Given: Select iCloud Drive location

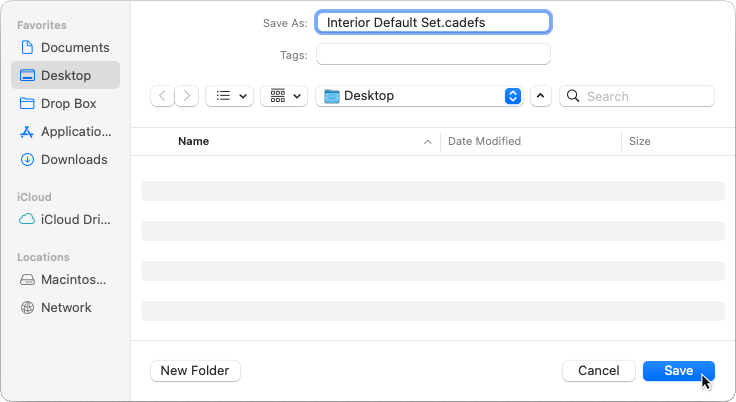Looking at the screenshot, I should tap(65, 219).
